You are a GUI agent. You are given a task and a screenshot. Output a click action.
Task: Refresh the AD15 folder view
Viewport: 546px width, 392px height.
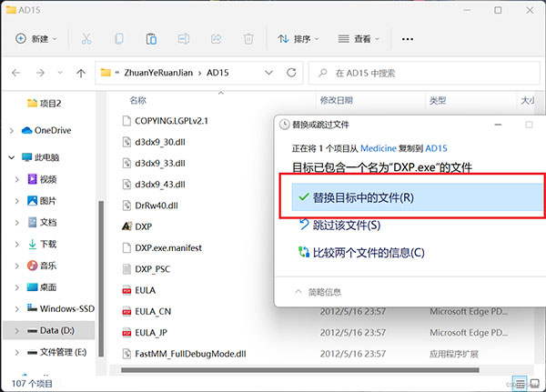291,73
